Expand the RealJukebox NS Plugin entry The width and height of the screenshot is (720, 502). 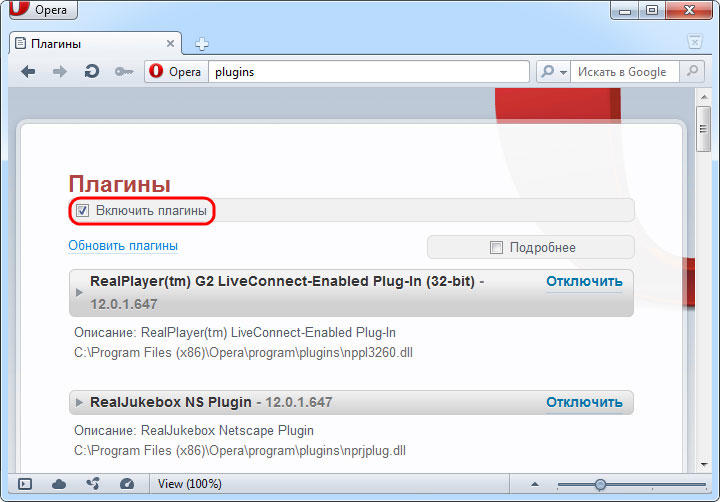pyautogui.click(x=80, y=402)
